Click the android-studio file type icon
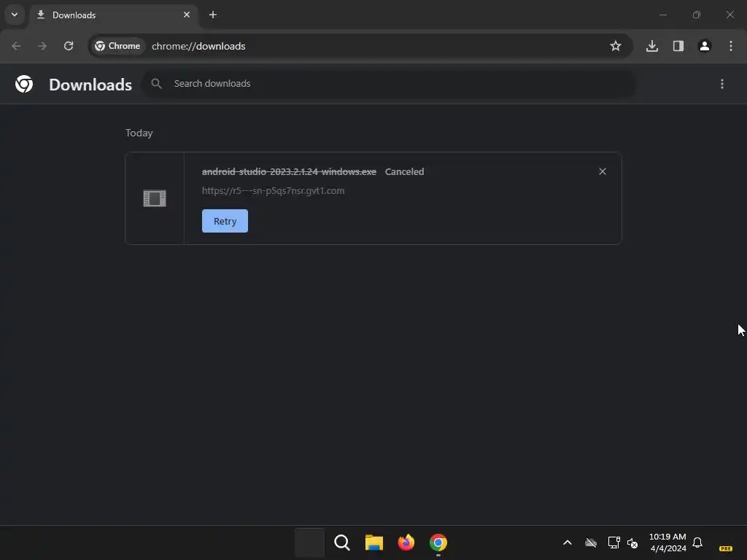This screenshot has width=747, height=560. click(x=155, y=198)
